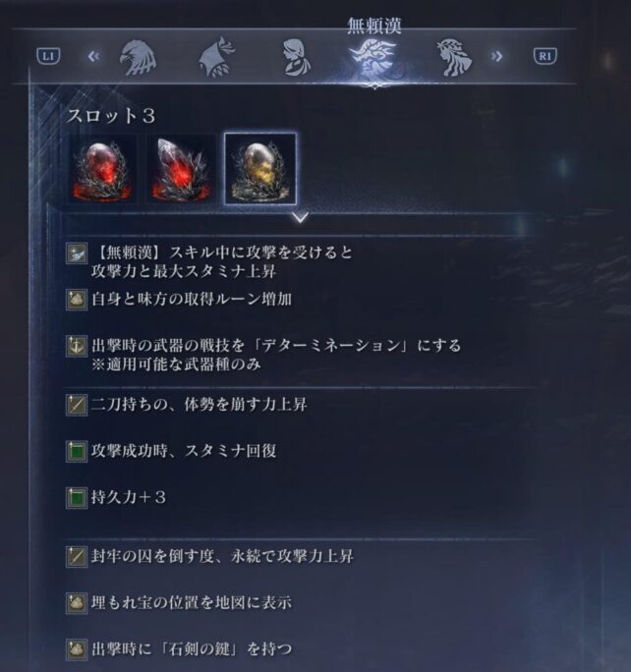Select the pointed hat character tab icon

tap(217, 57)
